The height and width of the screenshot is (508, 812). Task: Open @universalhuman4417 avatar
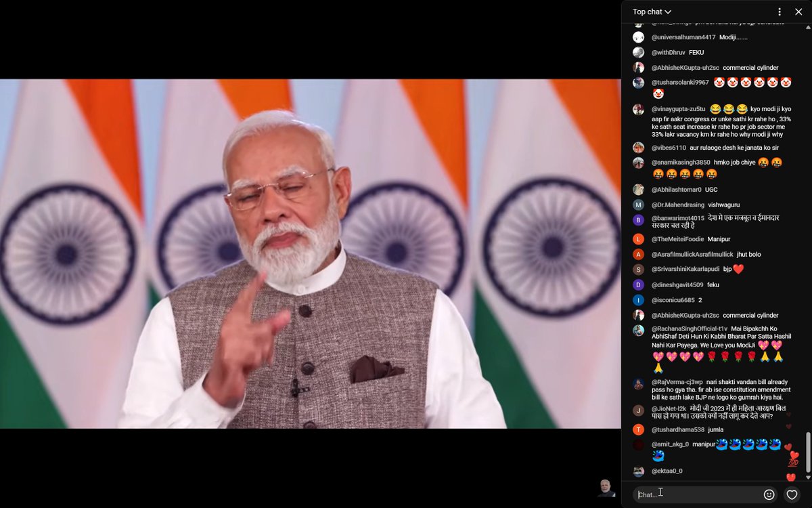coord(638,37)
